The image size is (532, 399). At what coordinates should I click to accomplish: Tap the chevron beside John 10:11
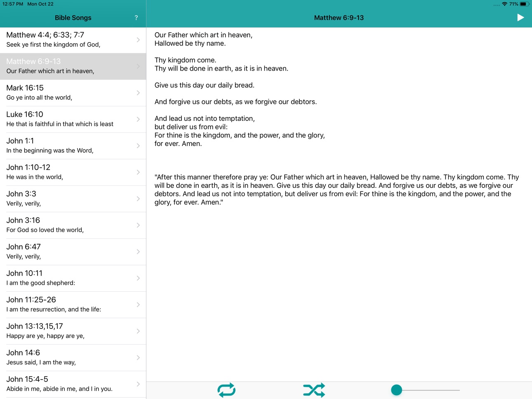(138, 278)
